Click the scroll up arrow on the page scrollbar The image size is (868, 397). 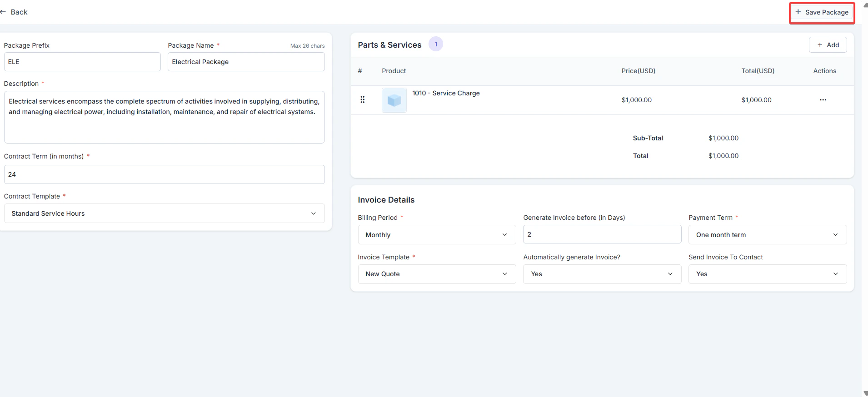point(865,4)
